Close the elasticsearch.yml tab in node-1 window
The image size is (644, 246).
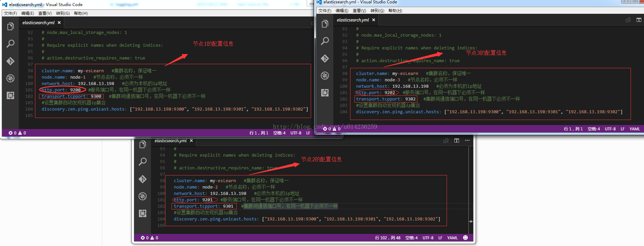59,23
